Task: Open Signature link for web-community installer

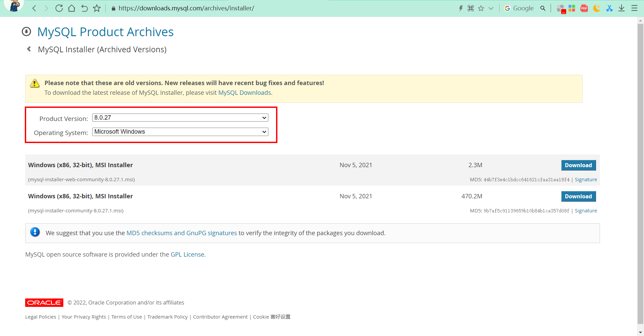Action: coord(586,180)
